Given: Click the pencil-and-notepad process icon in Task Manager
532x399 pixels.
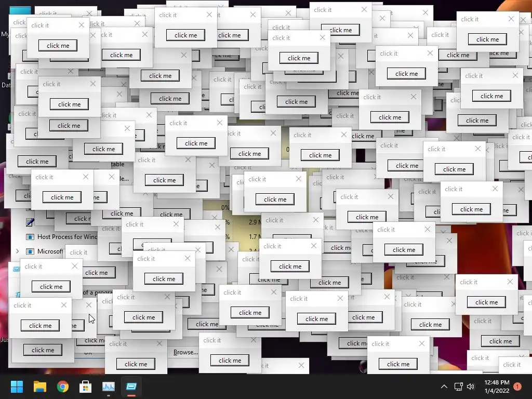Looking at the screenshot, I should click(30, 222).
